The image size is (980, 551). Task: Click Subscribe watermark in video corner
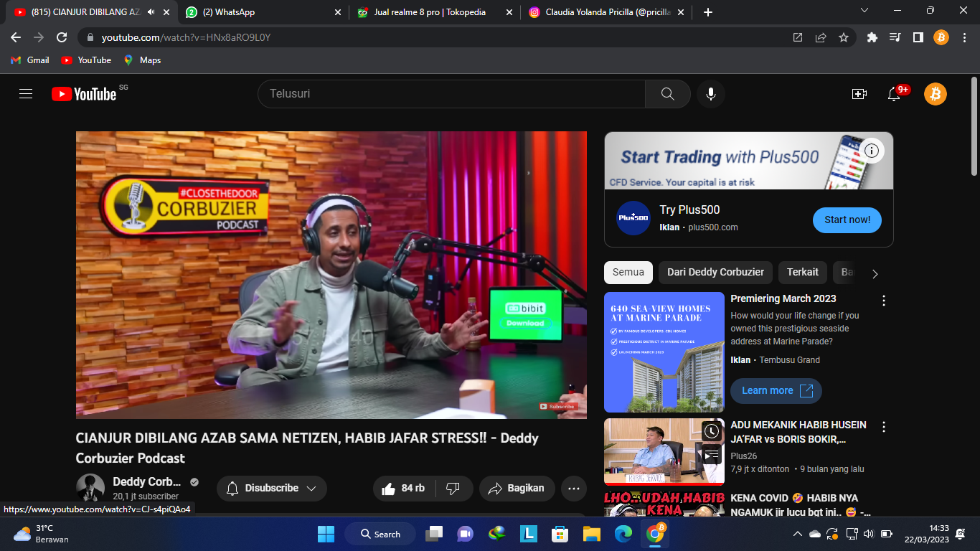(558, 407)
